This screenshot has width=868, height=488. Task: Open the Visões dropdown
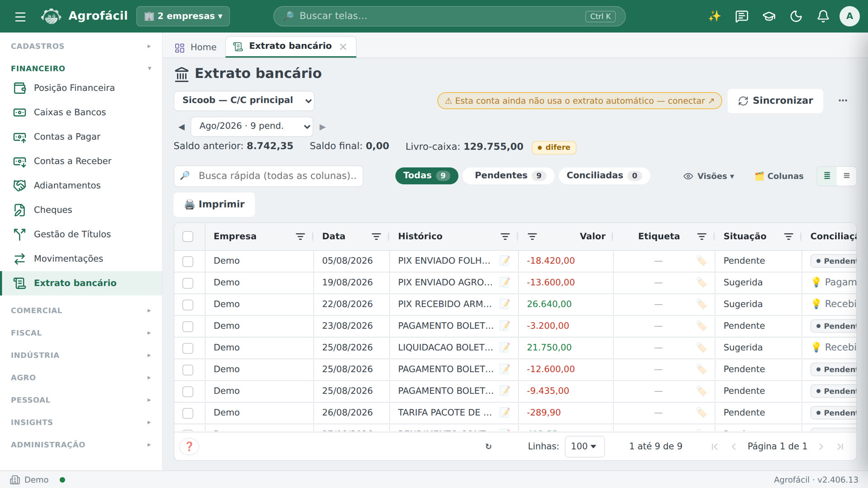tap(709, 176)
